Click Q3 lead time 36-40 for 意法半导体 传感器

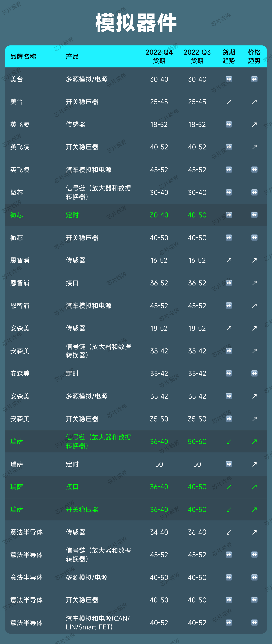click(x=197, y=532)
